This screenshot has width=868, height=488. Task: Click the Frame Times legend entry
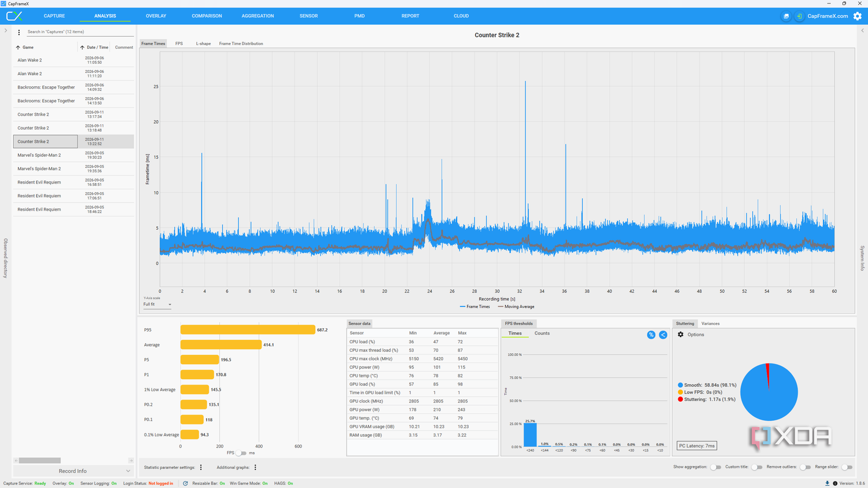click(x=475, y=307)
